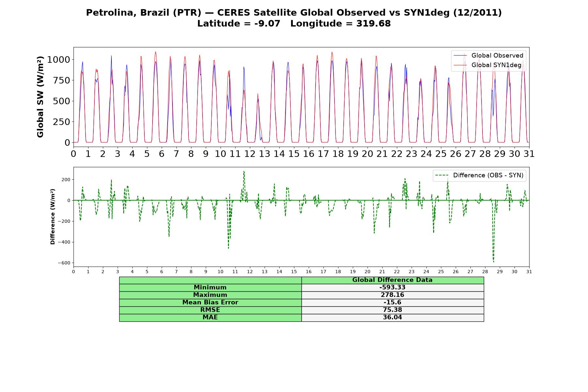The height and width of the screenshot is (392, 588).
Task: Click day 15 tick on upper chart
Action: click(x=294, y=154)
